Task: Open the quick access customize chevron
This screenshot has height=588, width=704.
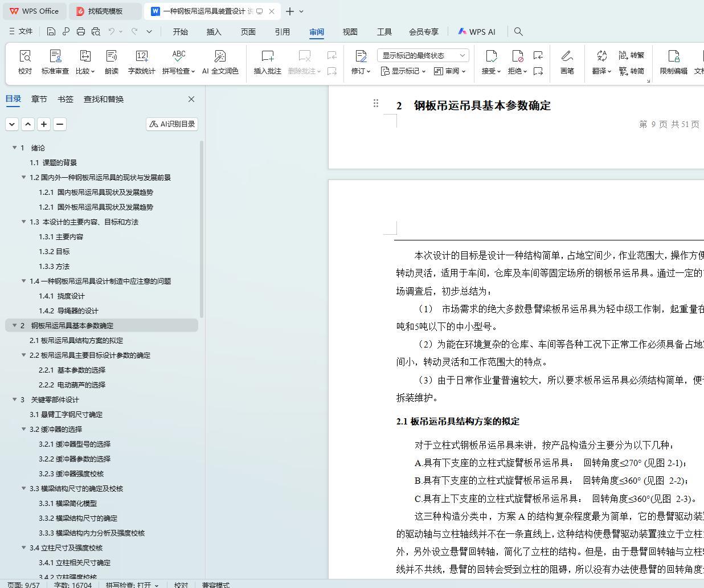Action: [x=149, y=31]
